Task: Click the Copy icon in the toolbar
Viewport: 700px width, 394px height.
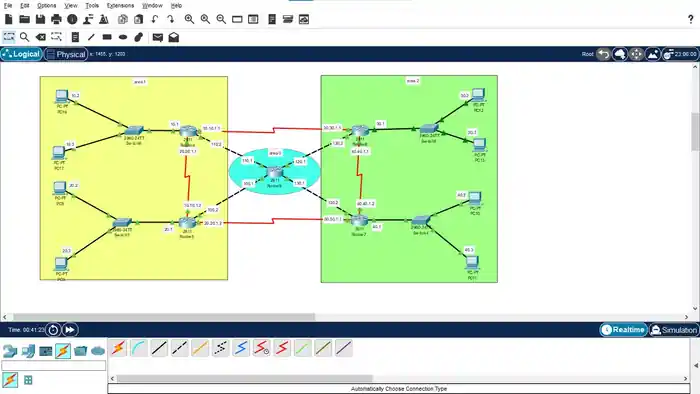Action: pyautogui.click(x=123, y=19)
